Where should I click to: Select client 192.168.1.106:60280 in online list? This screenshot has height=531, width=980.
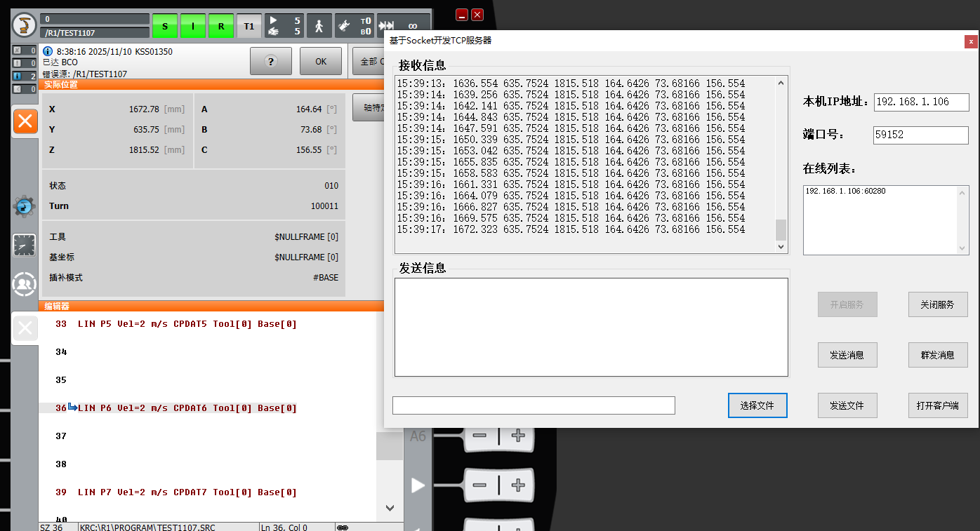click(x=845, y=191)
